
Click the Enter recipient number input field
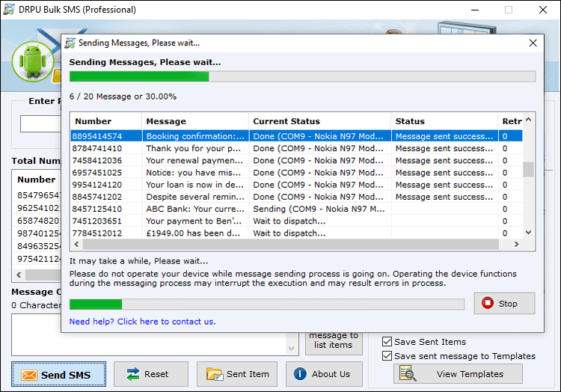[40, 123]
